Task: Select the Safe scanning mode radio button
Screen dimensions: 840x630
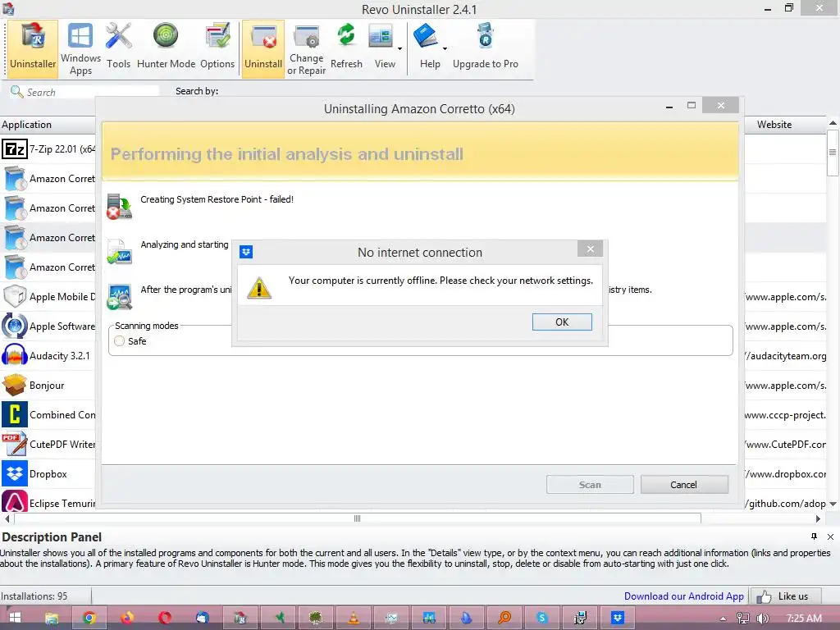Action: (120, 340)
